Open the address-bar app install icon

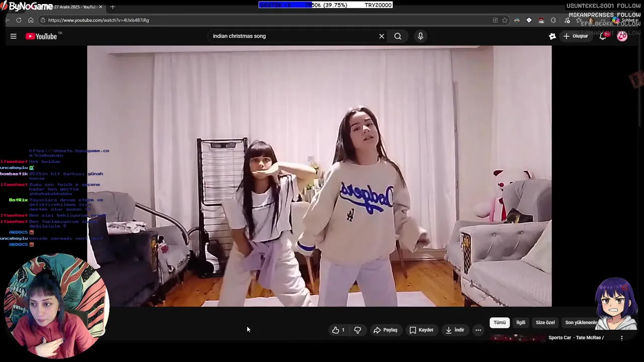[x=495, y=20]
